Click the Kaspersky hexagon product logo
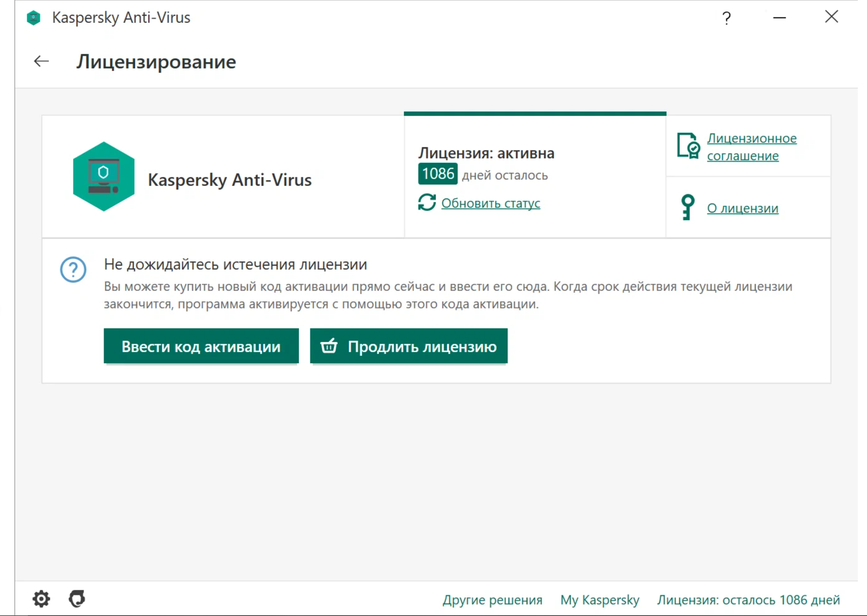The width and height of the screenshot is (867, 616). (x=104, y=177)
